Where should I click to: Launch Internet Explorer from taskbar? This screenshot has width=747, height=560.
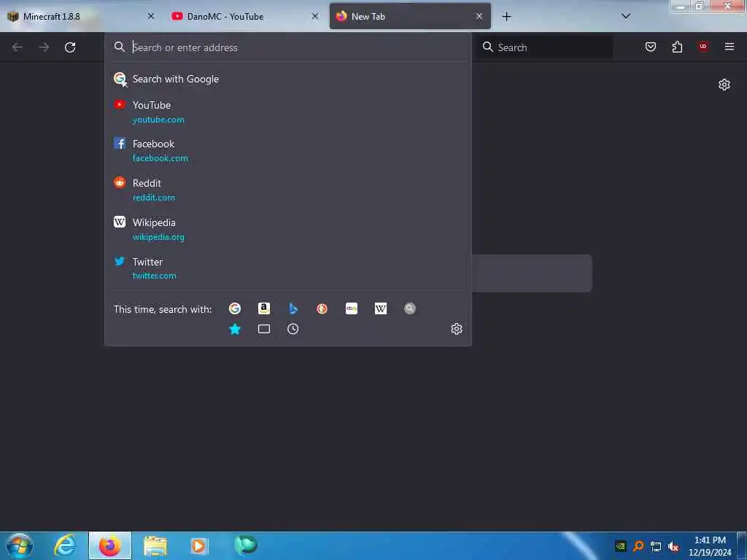coord(65,545)
